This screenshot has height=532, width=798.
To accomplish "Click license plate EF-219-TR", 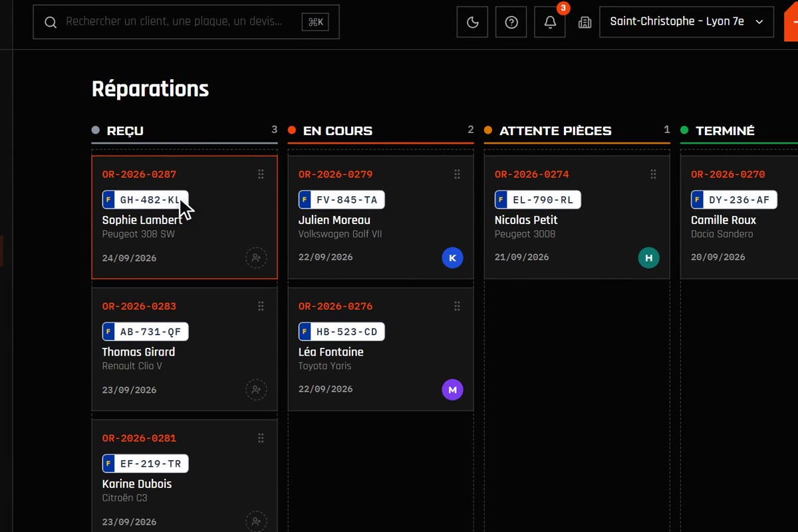I will [145, 464].
